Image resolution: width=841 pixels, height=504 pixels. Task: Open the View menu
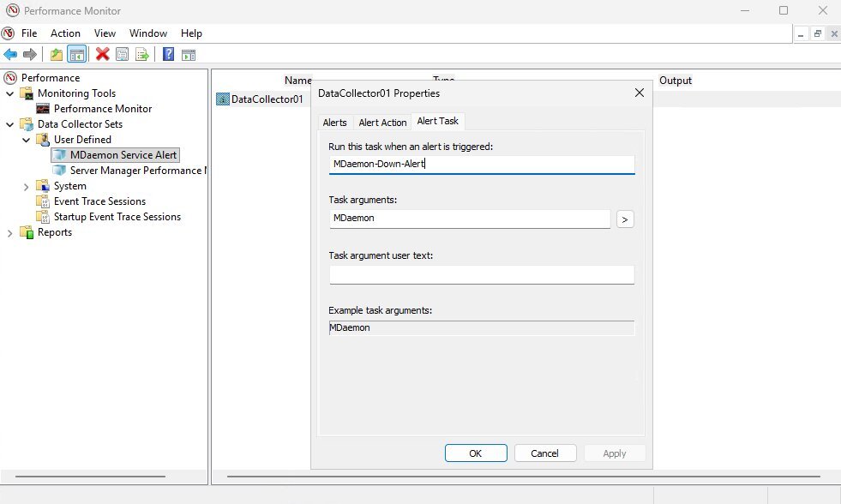click(x=105, y=33)
